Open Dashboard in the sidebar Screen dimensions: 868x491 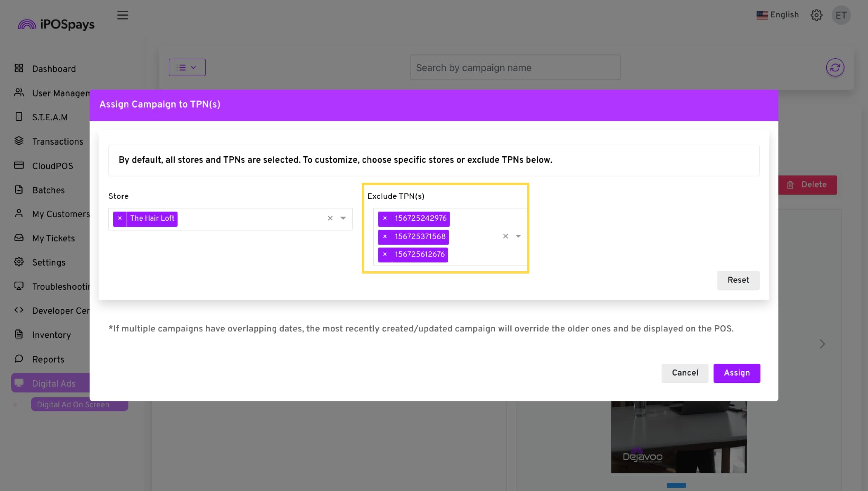pos(54,69)
